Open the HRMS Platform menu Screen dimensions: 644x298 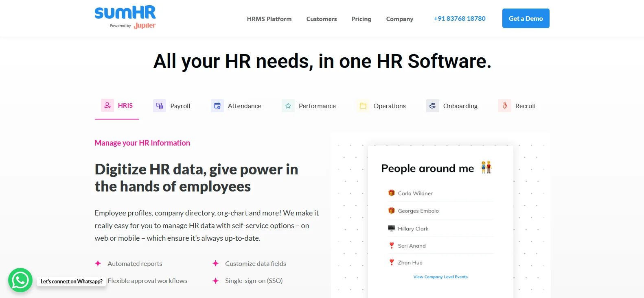[269, 19]
